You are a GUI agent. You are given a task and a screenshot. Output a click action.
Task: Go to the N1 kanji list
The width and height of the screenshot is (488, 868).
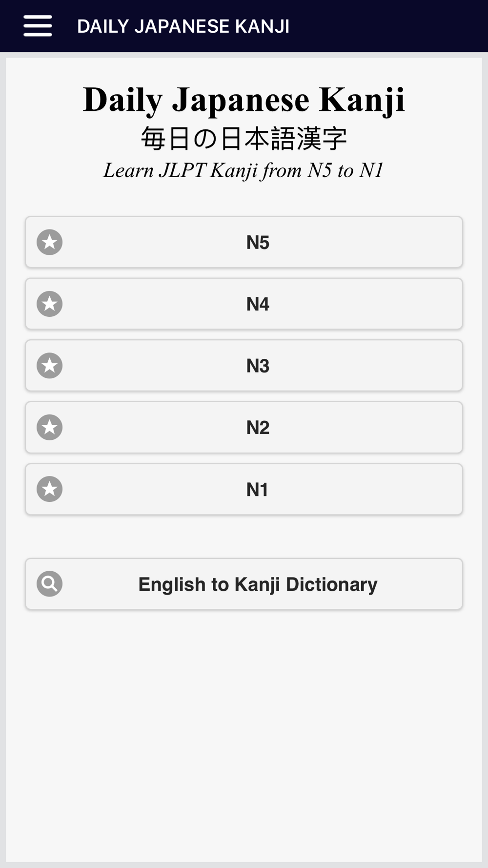pyautogui.click(x=244, y=489)
